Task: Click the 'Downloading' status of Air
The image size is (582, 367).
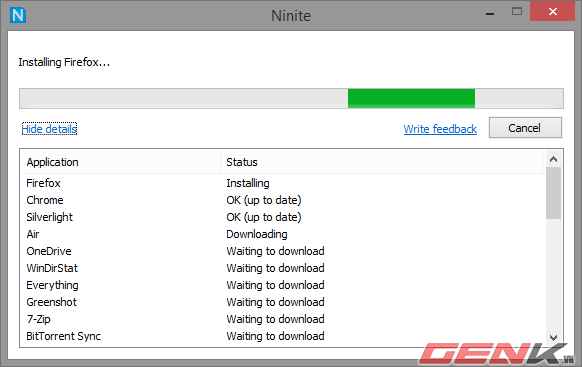Action: click(257, 234)
